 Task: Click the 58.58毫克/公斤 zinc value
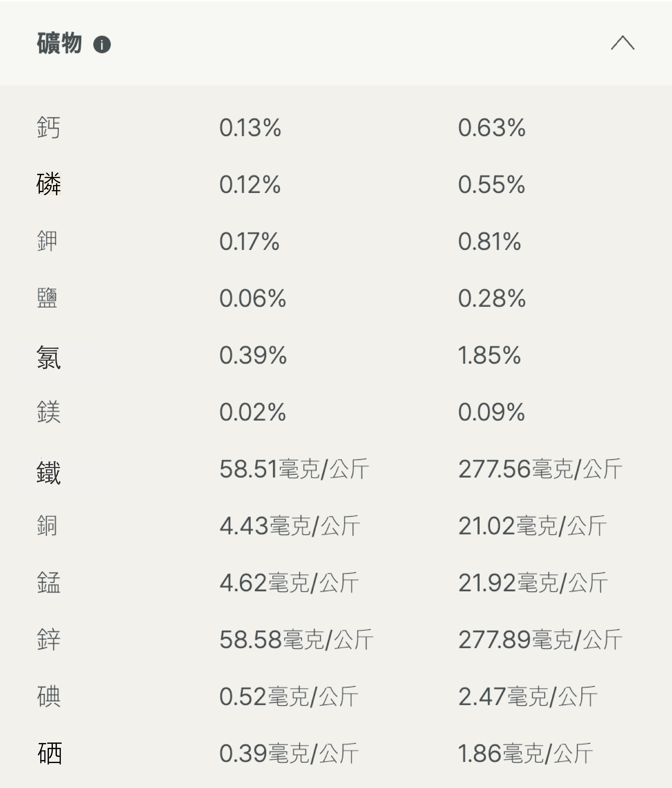pyautogui.click(x=296, y=640)
